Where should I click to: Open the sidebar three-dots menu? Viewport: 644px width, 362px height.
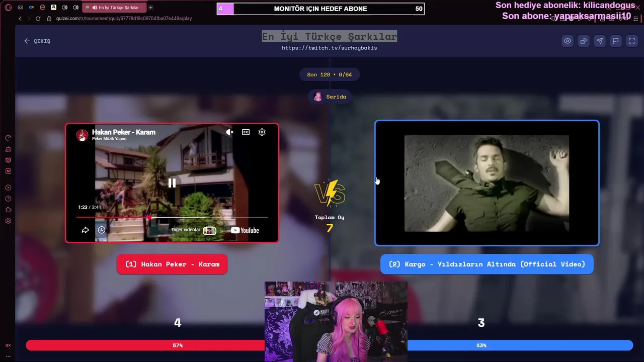click(8, 356)
